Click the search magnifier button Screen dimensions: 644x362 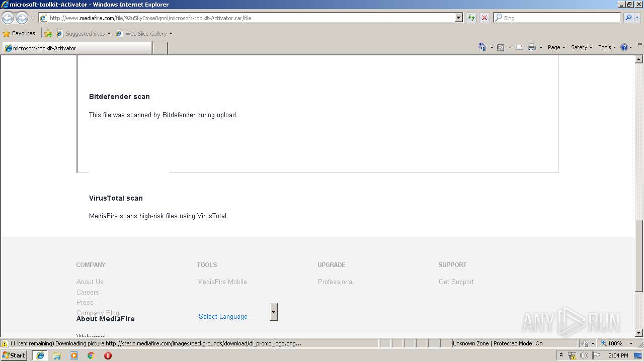click(x=628, y=18)
